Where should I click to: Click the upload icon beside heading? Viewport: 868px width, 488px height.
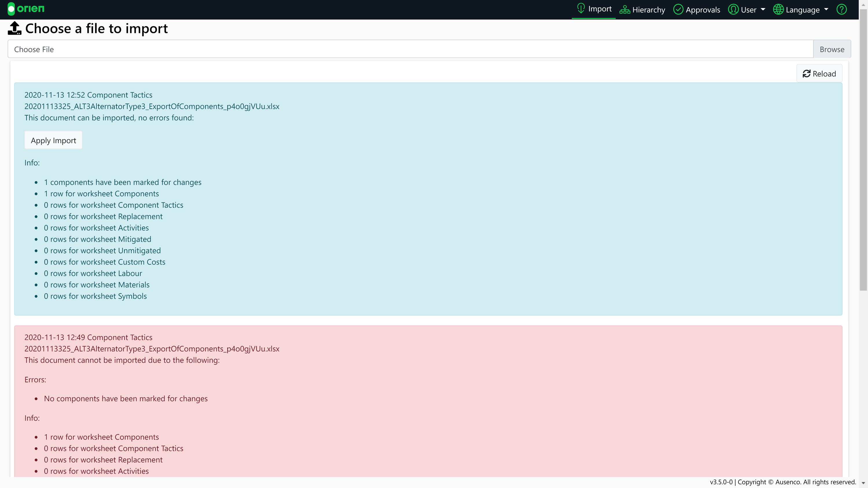pos(14,28)
